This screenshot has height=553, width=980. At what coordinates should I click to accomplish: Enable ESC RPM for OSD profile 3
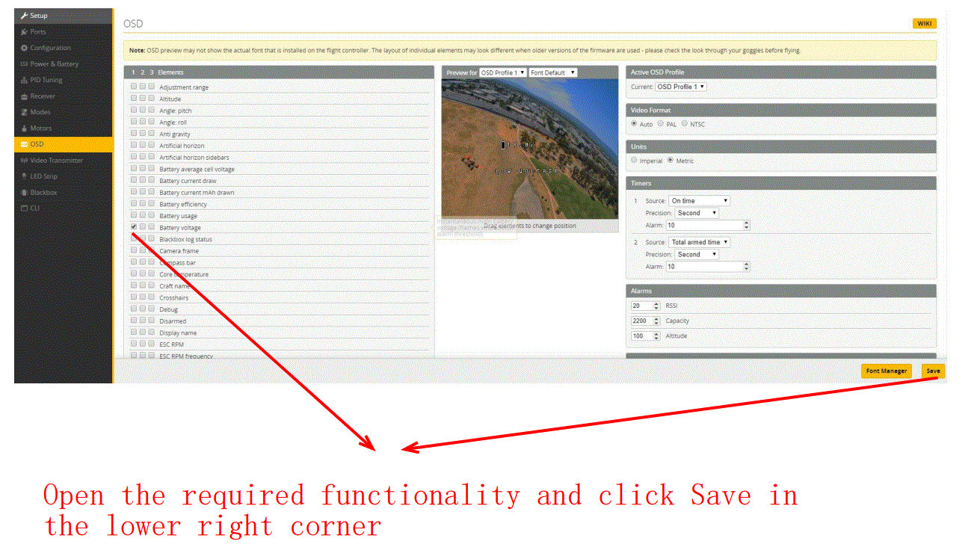pyautogui.click(x=152, y=344)
